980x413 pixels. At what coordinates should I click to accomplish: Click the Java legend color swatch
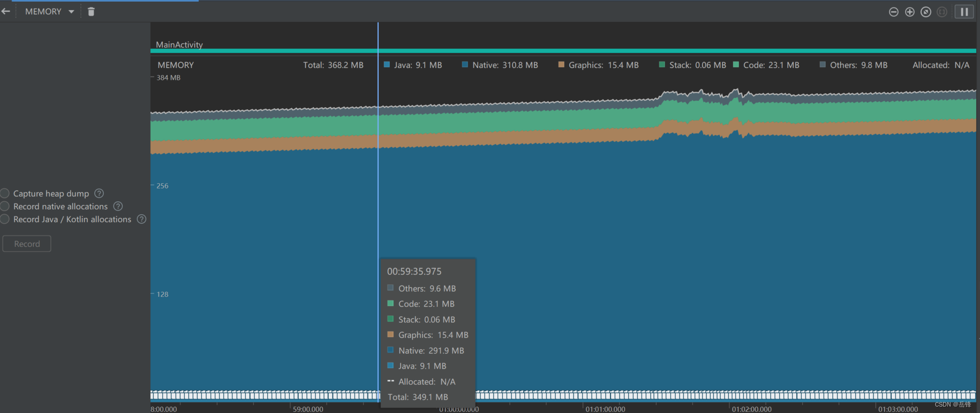tap(387, 65)
